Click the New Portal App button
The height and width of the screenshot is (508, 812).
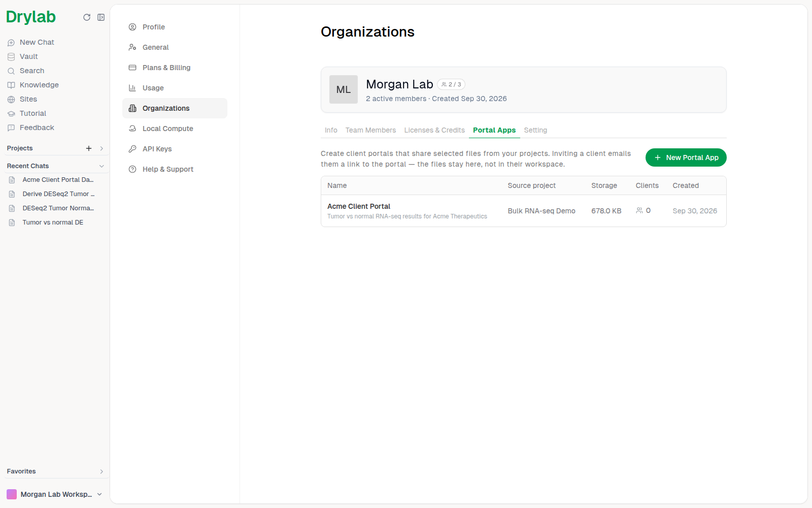coord(686,157)
